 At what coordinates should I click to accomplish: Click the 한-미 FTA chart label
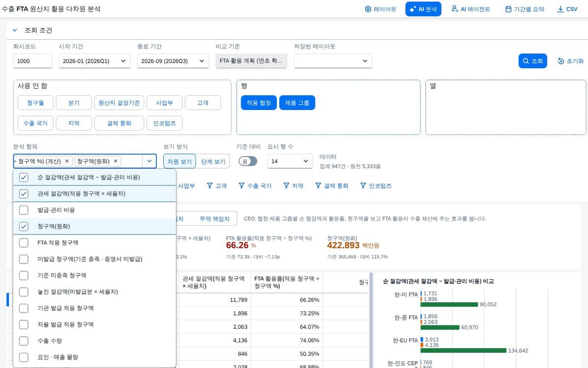(406, 295)
